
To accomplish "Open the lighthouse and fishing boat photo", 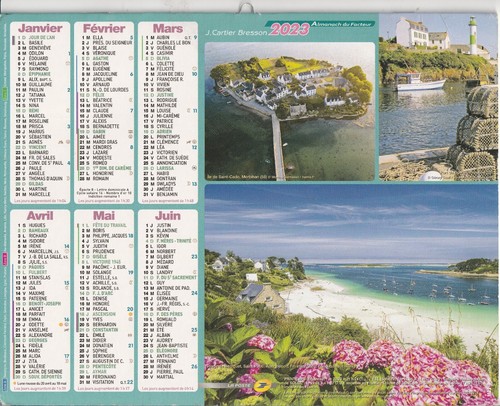I will [438, 97].
